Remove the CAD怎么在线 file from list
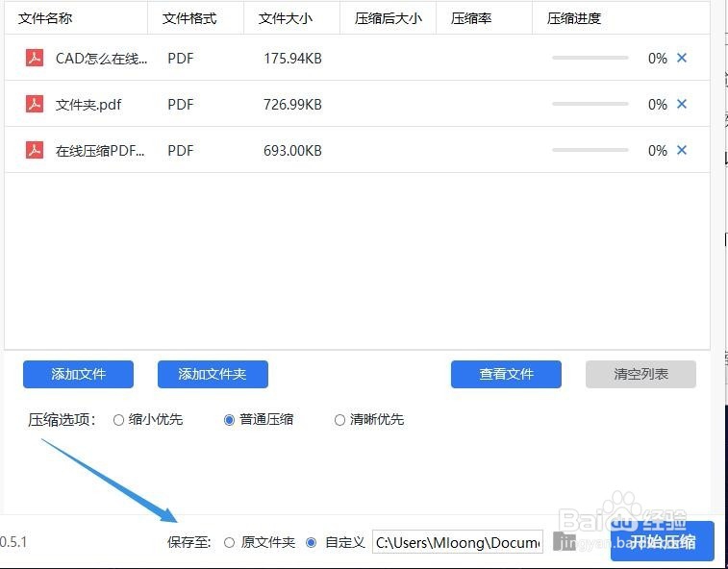The height and width of the screenshot is (569, 728). pyautogui.click(x=682, y=58)
